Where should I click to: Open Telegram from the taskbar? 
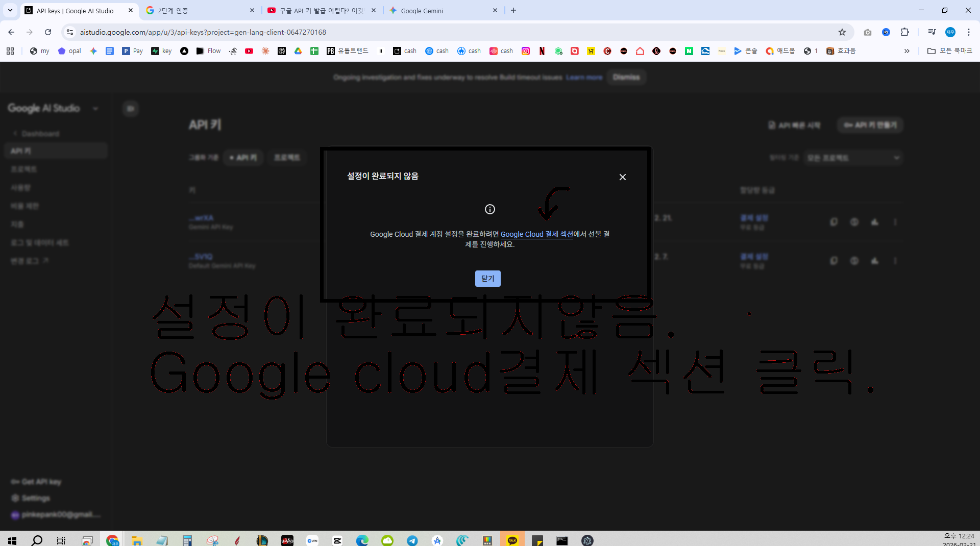(x=412, y=540)
